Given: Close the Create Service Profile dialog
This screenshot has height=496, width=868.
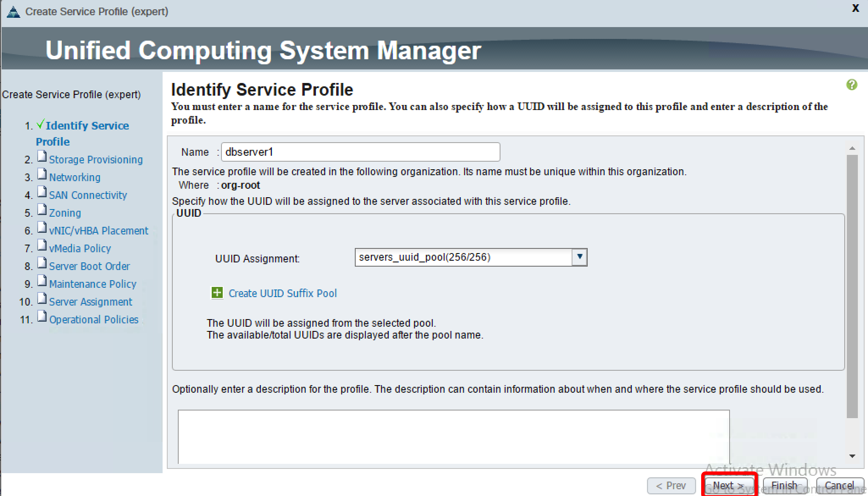Looking at the screenshot, I should click(856, 8).
